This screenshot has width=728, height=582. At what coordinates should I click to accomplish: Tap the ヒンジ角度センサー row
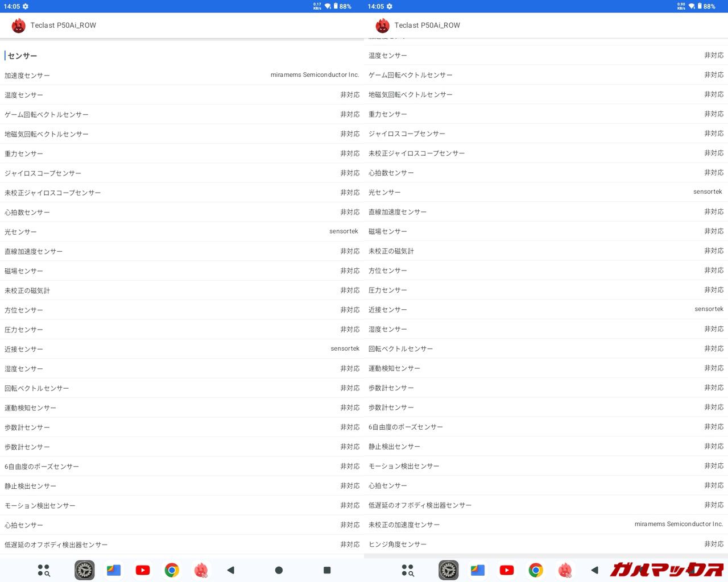click(546, 544)
